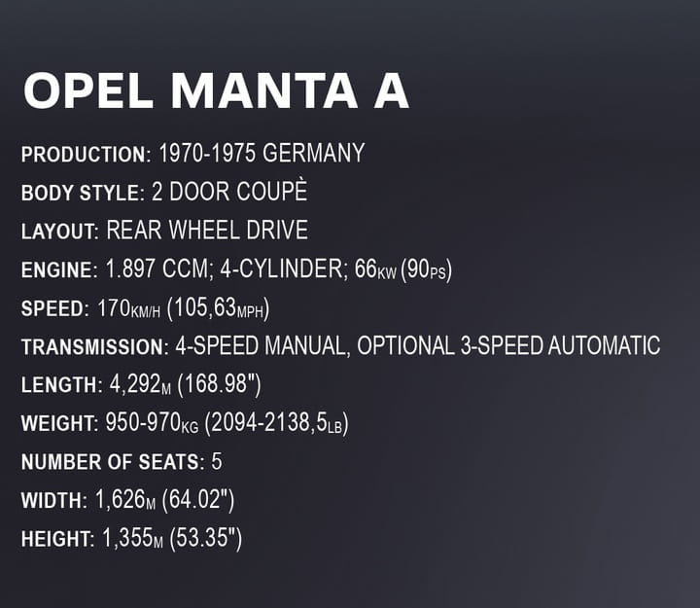Image resolution: width=700 pixels, height=608 pixels.
Task: Click the HEIGHT label
Action: click(x=57, y=539)
